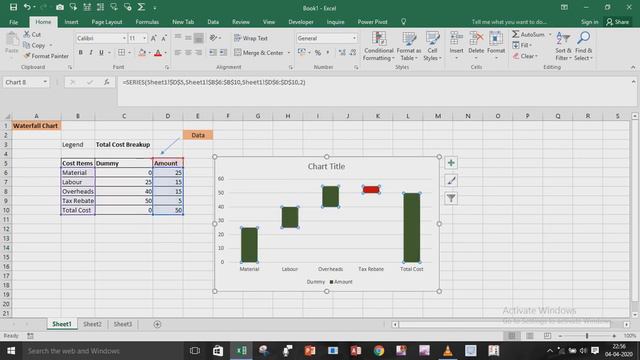Open the Orientation text angle menu
The height and width of the screenshot is (360, 640).
[215, 38]
